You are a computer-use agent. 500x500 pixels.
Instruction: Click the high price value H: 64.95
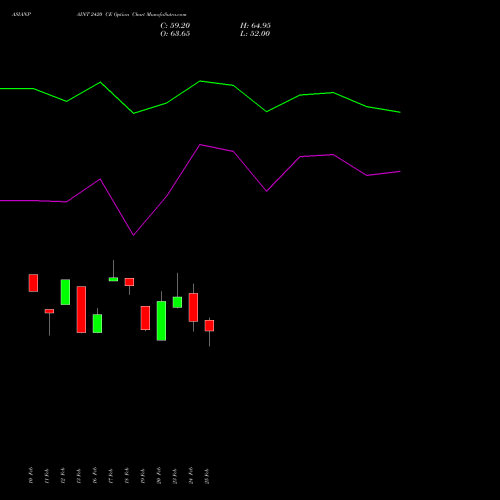click(x=255, y=26)
